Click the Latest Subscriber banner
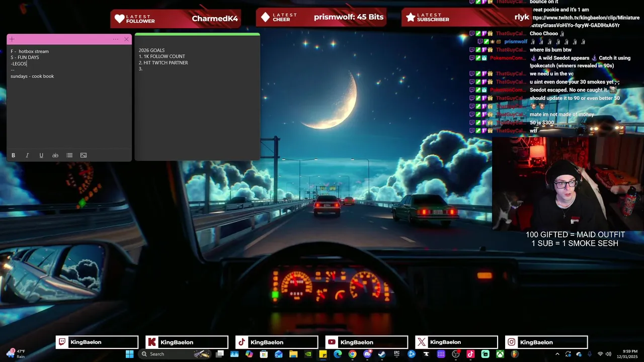 click(466, 18)
